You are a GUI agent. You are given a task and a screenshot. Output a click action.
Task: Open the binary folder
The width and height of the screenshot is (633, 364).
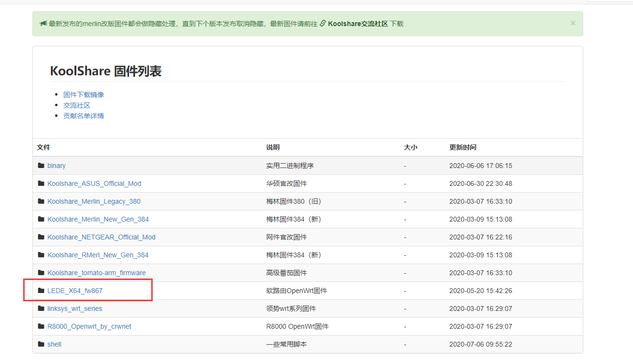(x=56, y=166)
